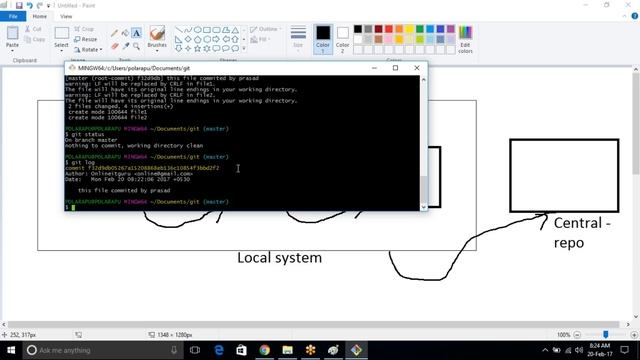Screen dimensions: 640x360
Task: Pick the Four-point star shape
Action: pos(188,49)
